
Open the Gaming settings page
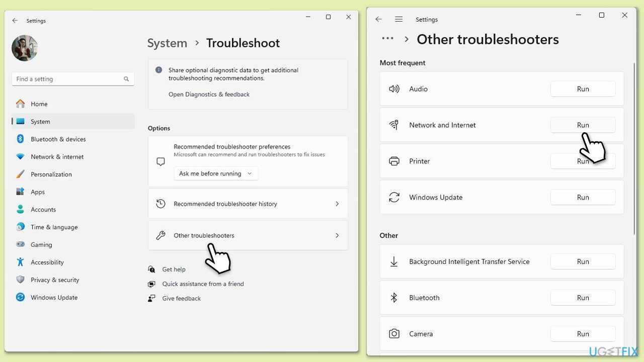(41, 245)
